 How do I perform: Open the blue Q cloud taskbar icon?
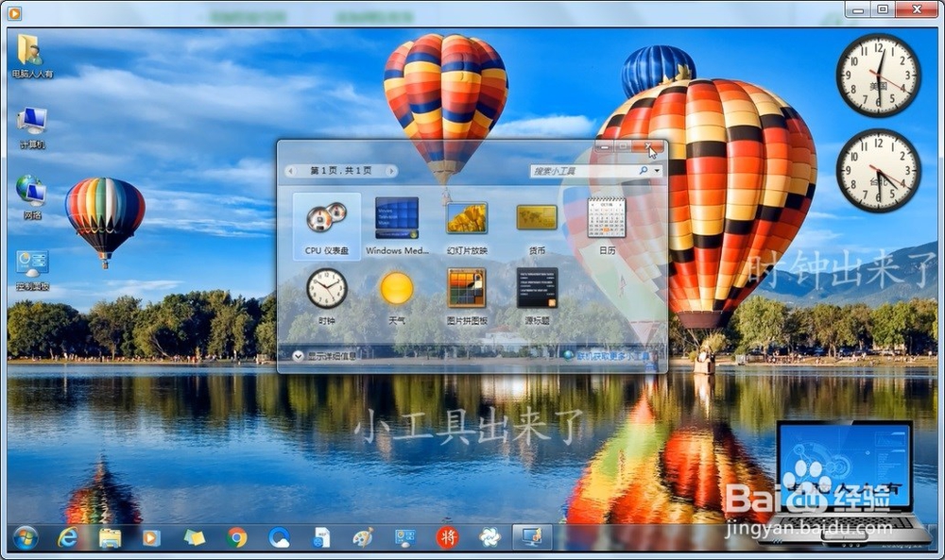[x=280, y=537]
